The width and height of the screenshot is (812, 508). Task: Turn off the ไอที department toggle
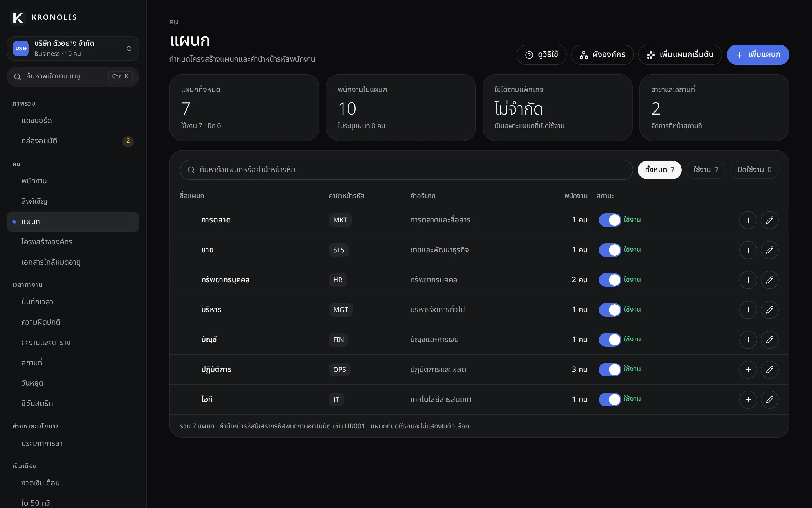[610, 399]
